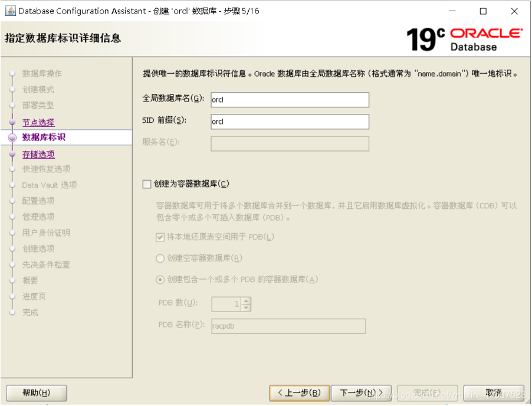This screenshot has height=406, width=532.
Task: Click the 进度页 step in sidebar
Action: click(34, 296)
